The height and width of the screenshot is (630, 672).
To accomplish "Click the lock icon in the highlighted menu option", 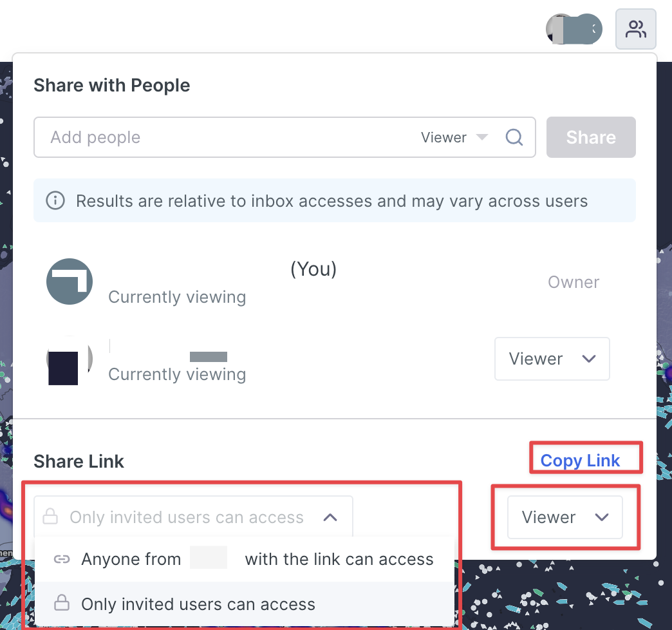I will 61,604.
